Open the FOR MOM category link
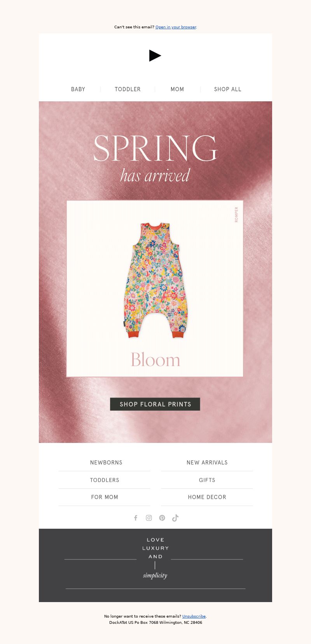Screen dimensions: 311x644 pos(105,497)
